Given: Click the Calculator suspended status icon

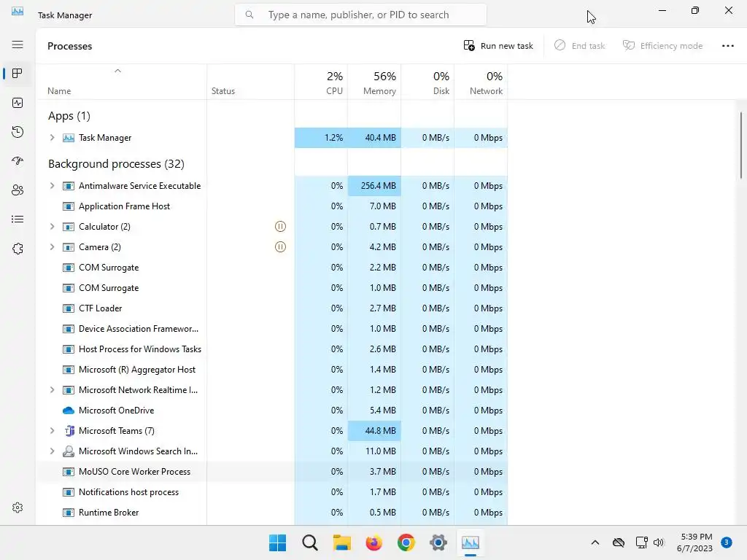Looking at the screenshot, I should pos(281,227).
